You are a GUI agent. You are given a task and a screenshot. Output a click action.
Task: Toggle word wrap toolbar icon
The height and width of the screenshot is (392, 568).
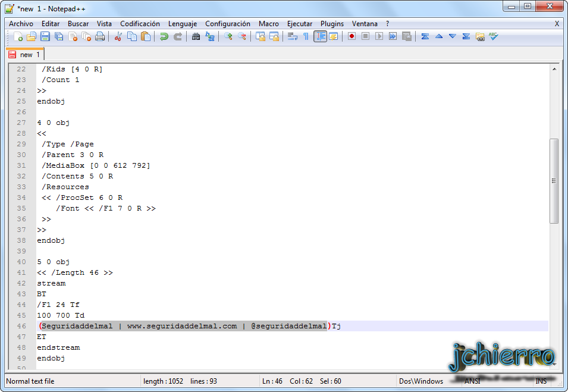(x=293, y=36)
